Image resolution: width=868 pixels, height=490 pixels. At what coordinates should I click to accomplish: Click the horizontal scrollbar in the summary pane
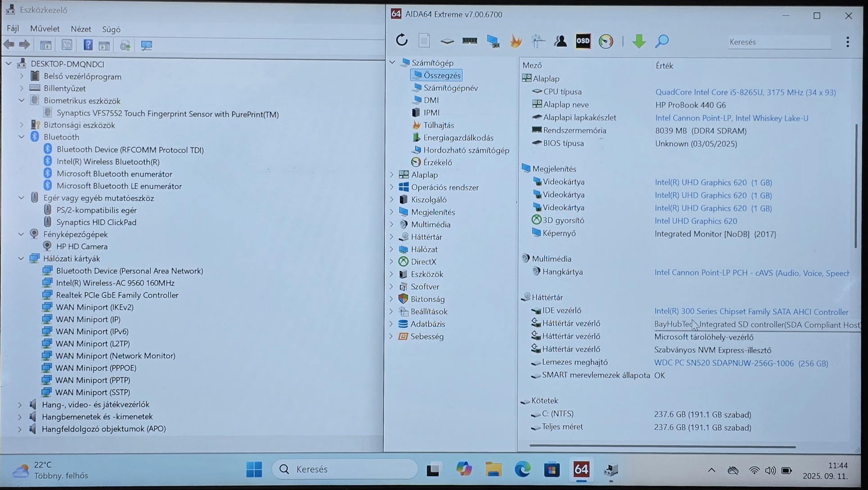click(662, 447)
